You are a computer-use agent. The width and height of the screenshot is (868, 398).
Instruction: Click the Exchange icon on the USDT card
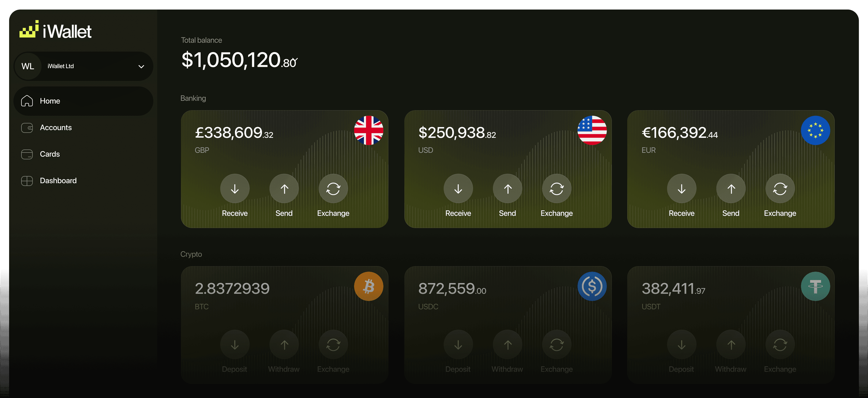[x=780, y=344]
